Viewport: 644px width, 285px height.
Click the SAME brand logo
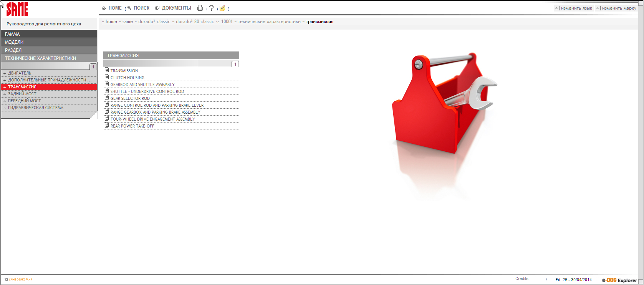click(x=17, y=9)
